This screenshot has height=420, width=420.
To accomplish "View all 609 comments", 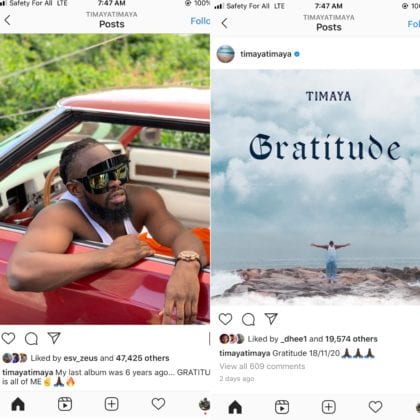I will click(262, 366).
